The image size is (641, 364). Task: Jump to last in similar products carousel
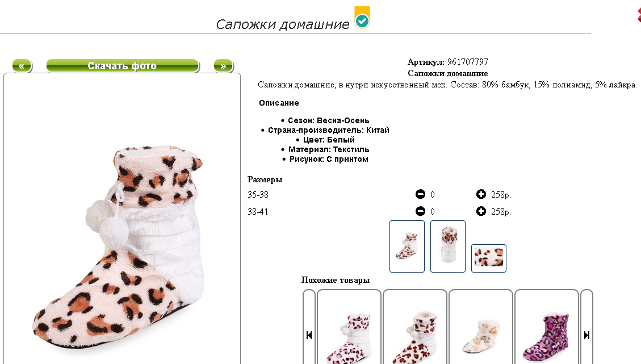coord(586,336)
